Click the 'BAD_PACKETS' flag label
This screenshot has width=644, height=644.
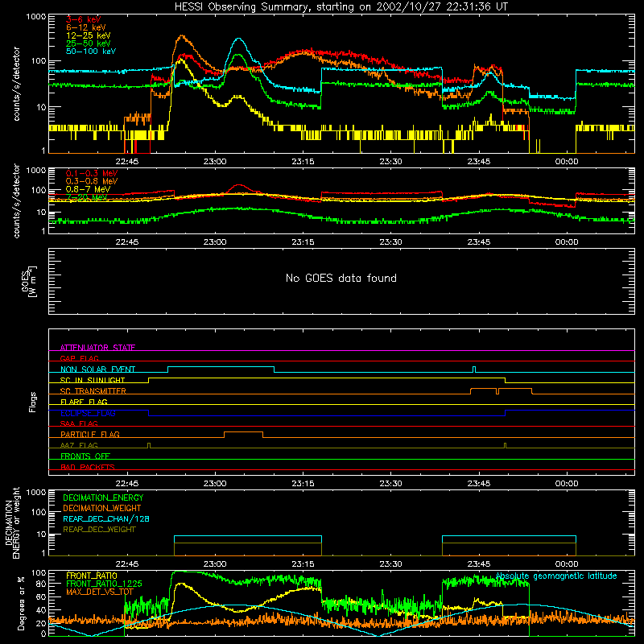(x=88, y=467)
